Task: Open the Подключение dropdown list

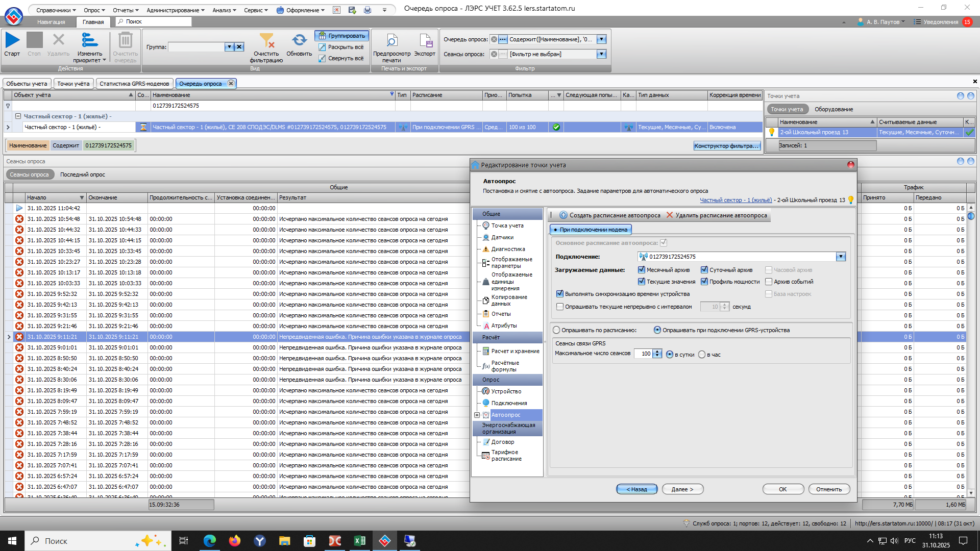Action: [841, 257]
